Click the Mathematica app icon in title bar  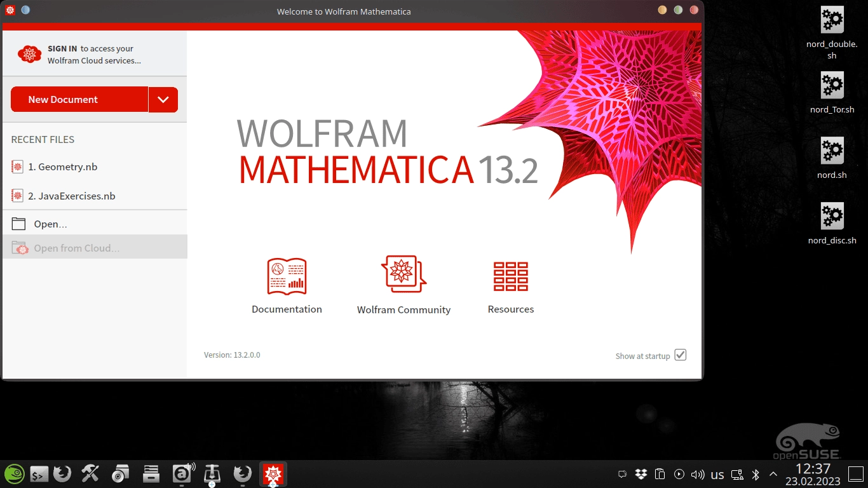(x=10, y=10)
